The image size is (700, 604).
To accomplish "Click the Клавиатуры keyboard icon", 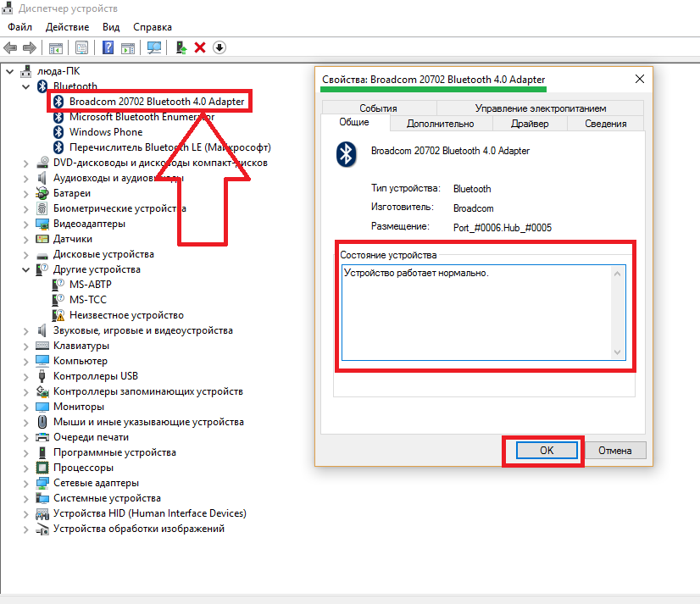I will click(x=42, y=346).
